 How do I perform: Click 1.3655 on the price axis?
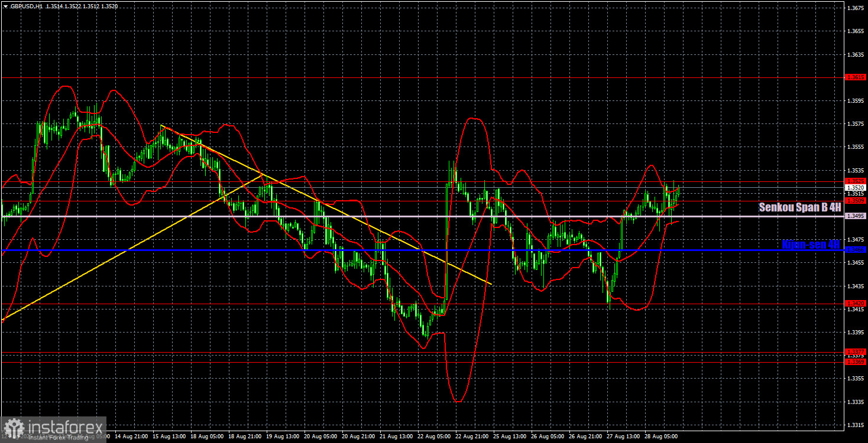coord(856,31)
